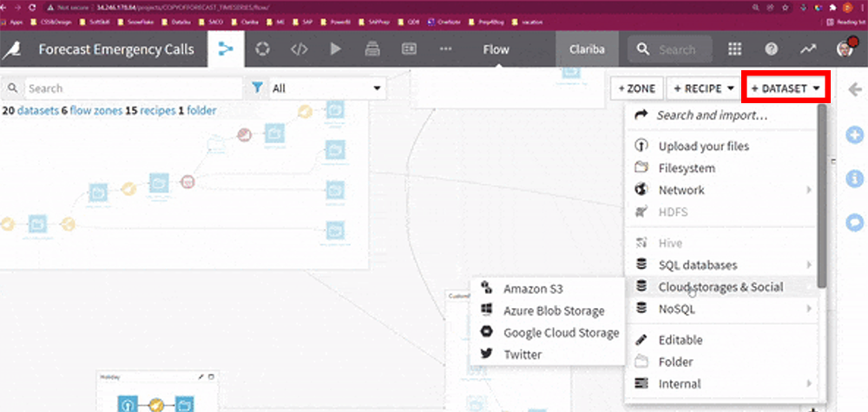This screenshot has width=868, height=412.
Task: Open the + RECIPE dropdown
Action: coord(704,88)
